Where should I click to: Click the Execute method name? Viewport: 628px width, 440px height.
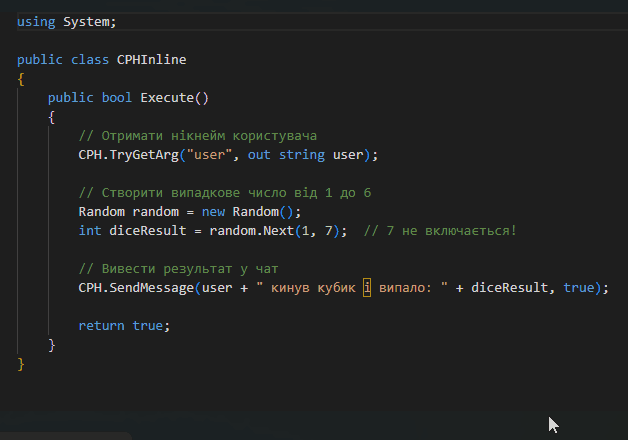click(167, 97)
